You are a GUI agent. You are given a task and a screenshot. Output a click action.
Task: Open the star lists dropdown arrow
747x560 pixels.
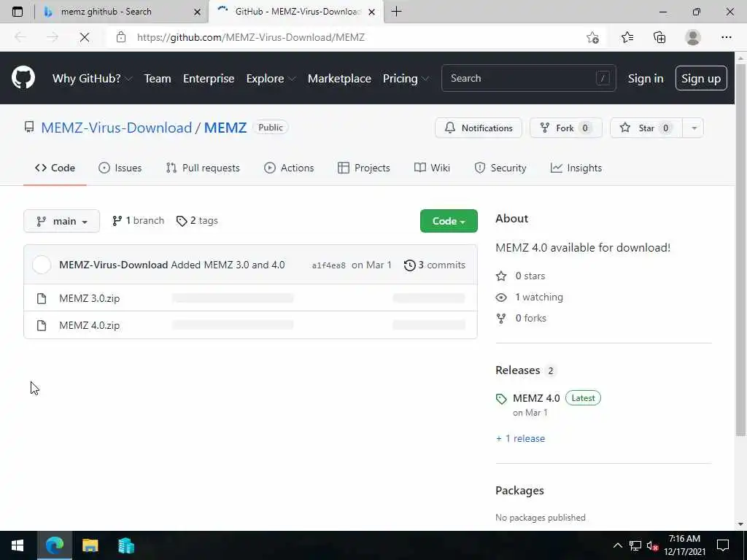click(x=694, y=128)
